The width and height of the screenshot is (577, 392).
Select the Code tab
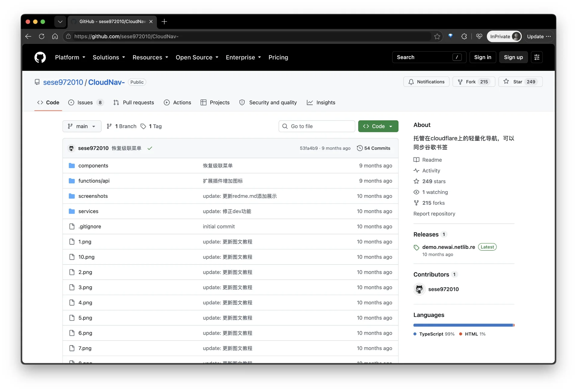point(48,103)
